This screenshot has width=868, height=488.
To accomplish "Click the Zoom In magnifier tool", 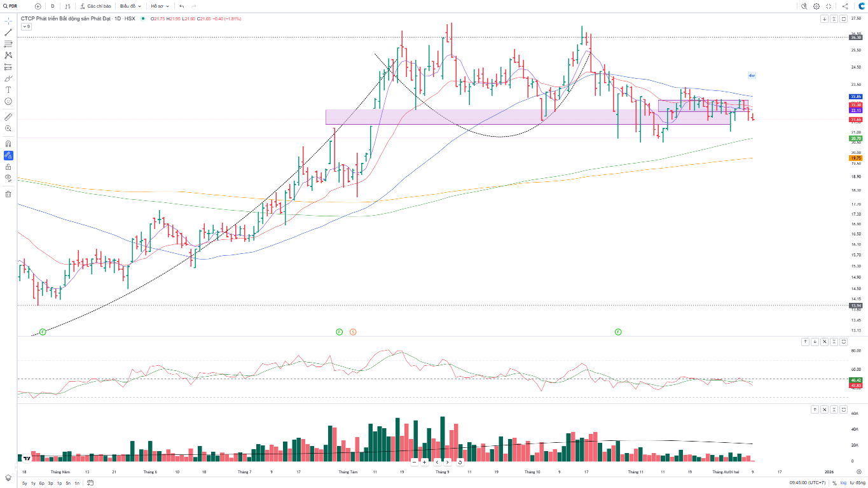I will coord(8,129).
